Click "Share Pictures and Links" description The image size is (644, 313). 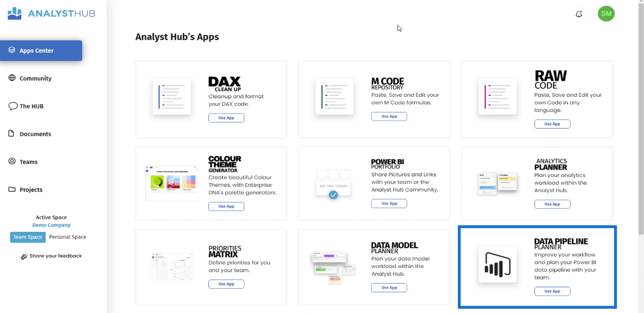[405, 182]
